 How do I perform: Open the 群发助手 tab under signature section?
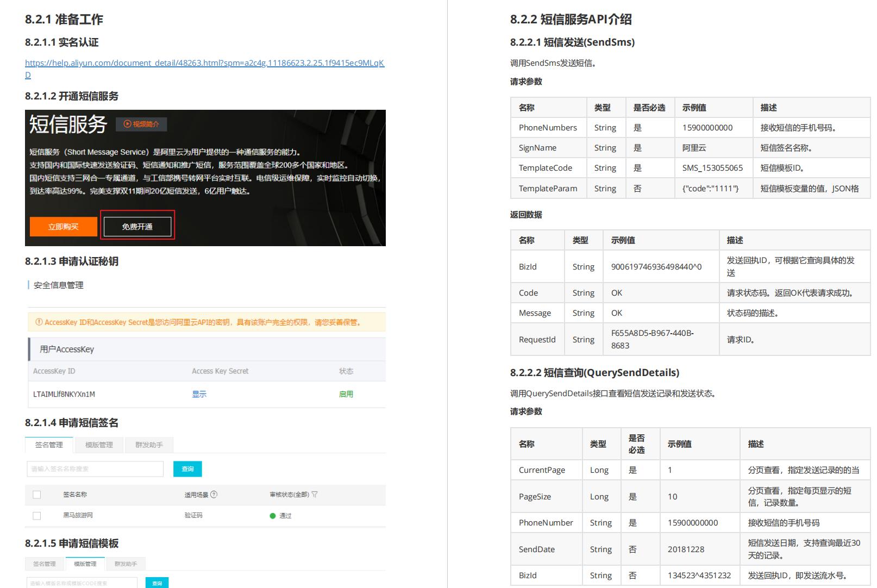click(x=149, y=445)
